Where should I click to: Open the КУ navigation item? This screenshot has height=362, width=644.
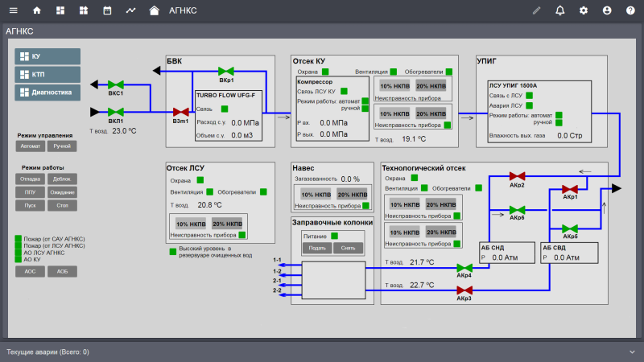[x=47, y=56]
